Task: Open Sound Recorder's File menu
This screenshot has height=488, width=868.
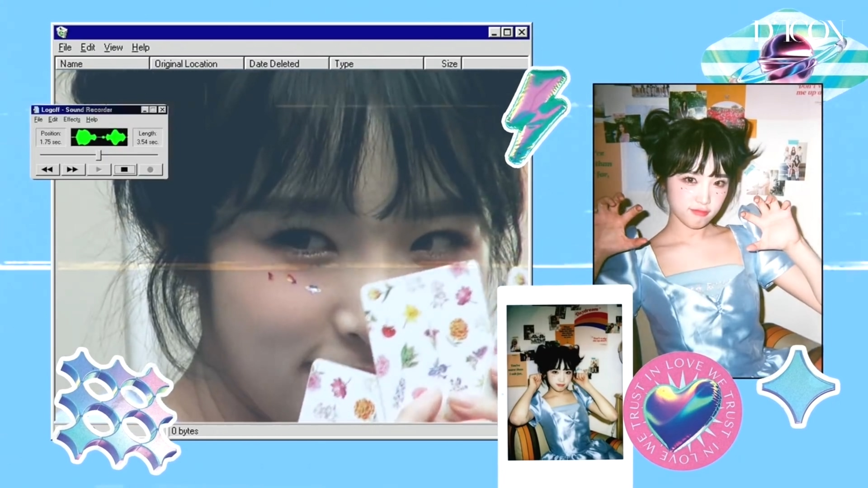Action: click(x=38, y=120)
